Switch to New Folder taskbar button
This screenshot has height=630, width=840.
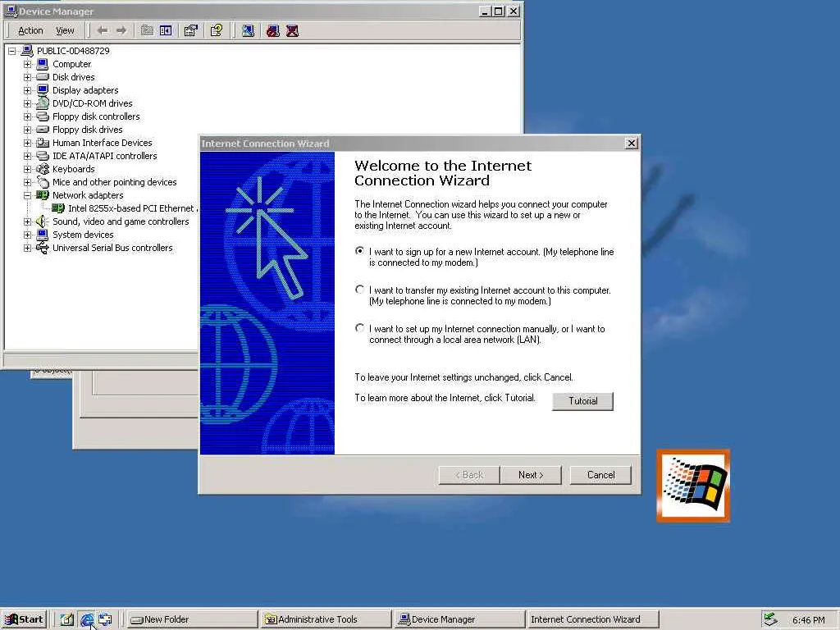point(192,619)
